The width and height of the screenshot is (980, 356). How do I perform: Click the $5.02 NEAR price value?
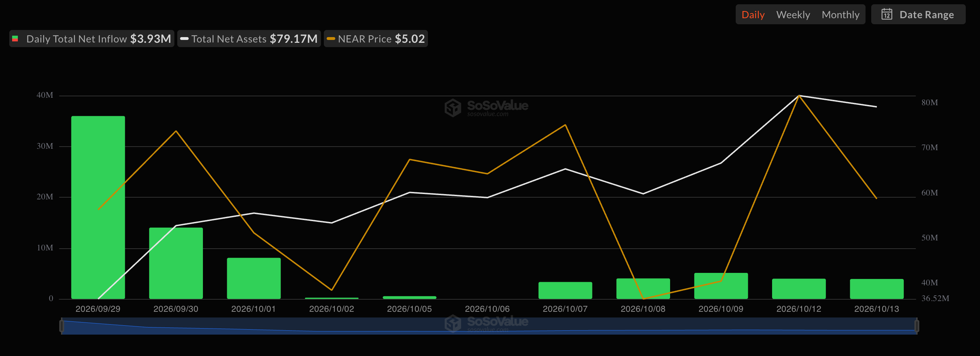[410, 39]
